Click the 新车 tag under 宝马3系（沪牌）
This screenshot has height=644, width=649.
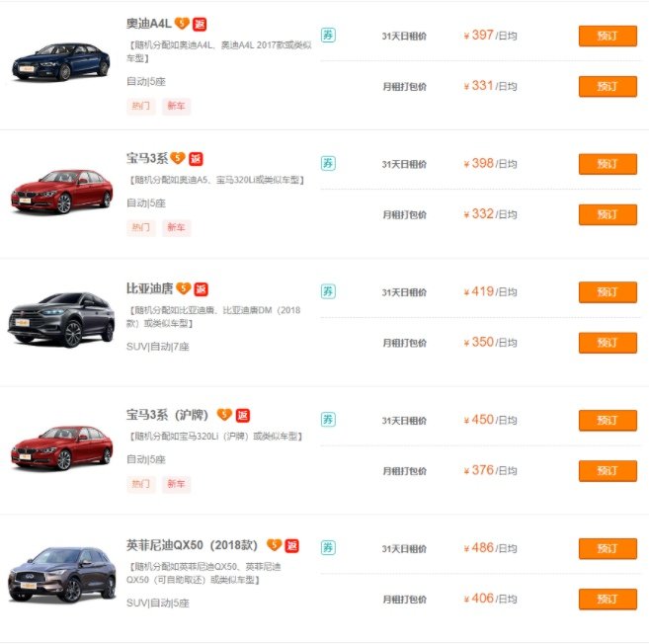(176, 484)
